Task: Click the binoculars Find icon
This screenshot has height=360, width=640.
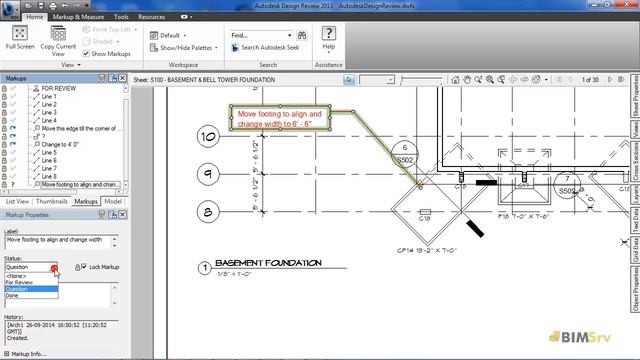Action: click(302, 36)
